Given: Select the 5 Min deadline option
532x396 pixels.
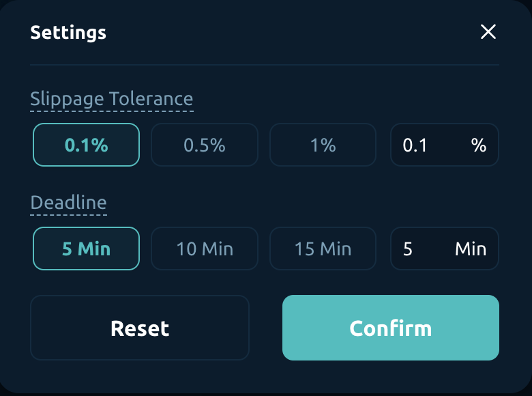Looking at the screenshot, I should point(86,249).
